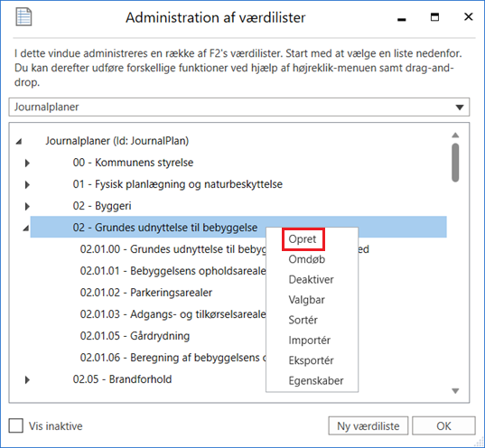Click the tree scrollbar down arrow
485x448 pixels.
coord(455,391)
